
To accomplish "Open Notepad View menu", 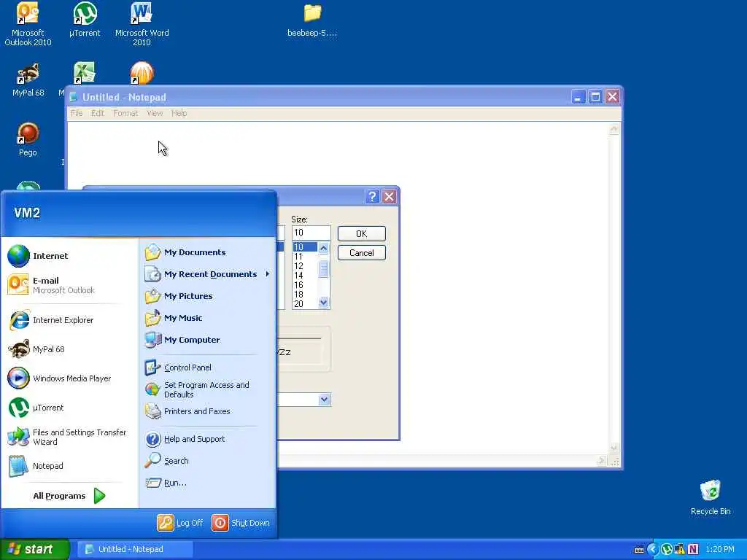I will tap(155, 113).
